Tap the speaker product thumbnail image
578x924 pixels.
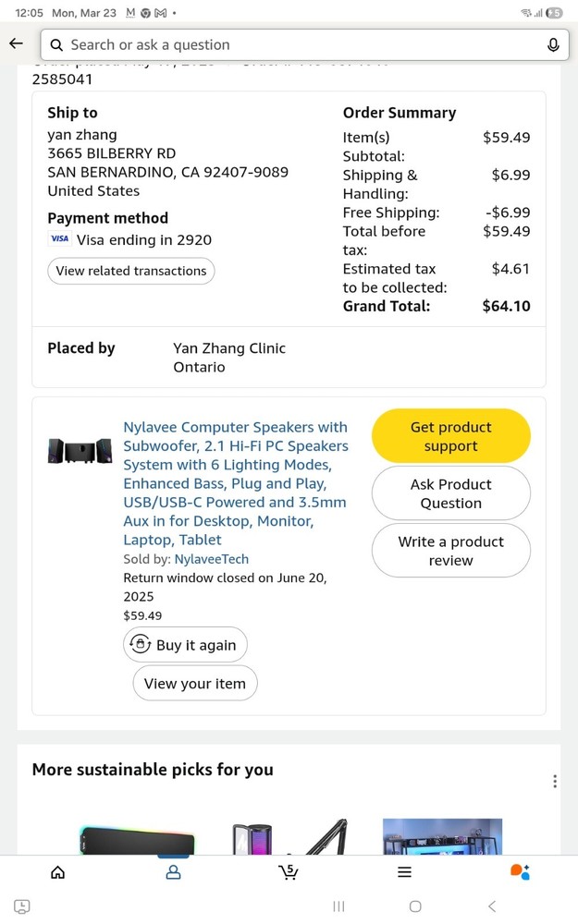[x=80, y=451]
